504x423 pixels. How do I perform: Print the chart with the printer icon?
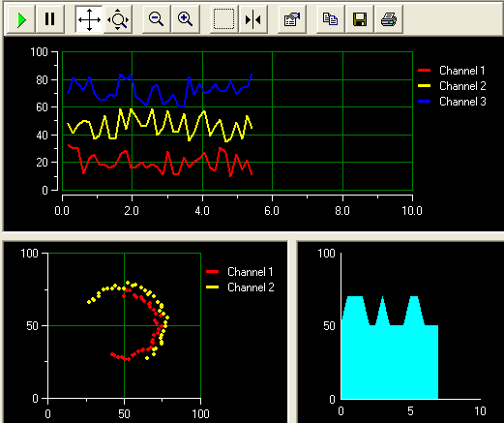(x=389, y=19)
